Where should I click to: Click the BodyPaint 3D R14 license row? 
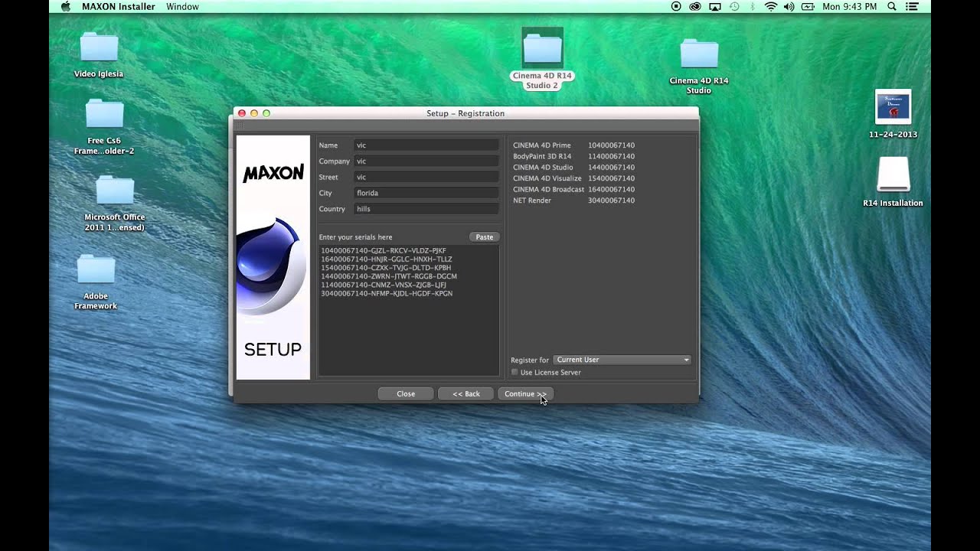click(573, 156)
